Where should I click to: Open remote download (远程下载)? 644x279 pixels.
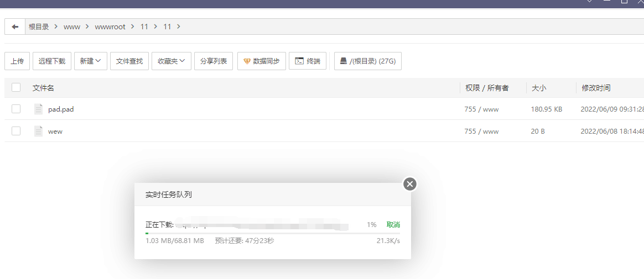coord(52,61)
